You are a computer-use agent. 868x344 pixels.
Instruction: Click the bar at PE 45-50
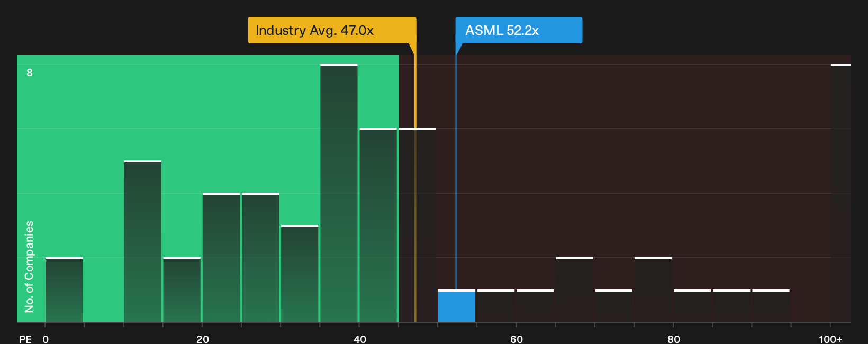tap(418, 225)
